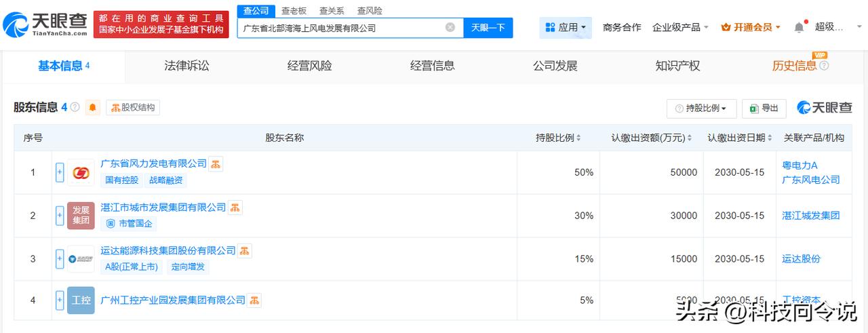Open the 运达股份 related link
Image resolution: width=868 pixels, height=333 pixels.
pyautogui.click(x=801, y=259)
